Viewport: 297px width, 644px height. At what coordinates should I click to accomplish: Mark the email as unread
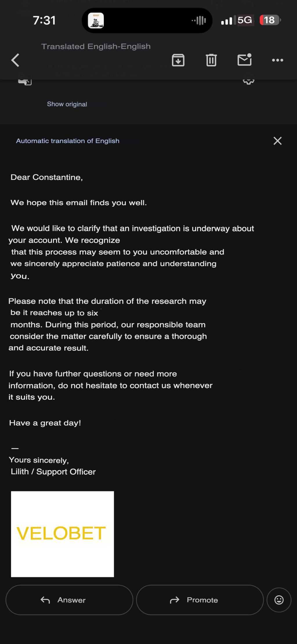click(245, 60)
